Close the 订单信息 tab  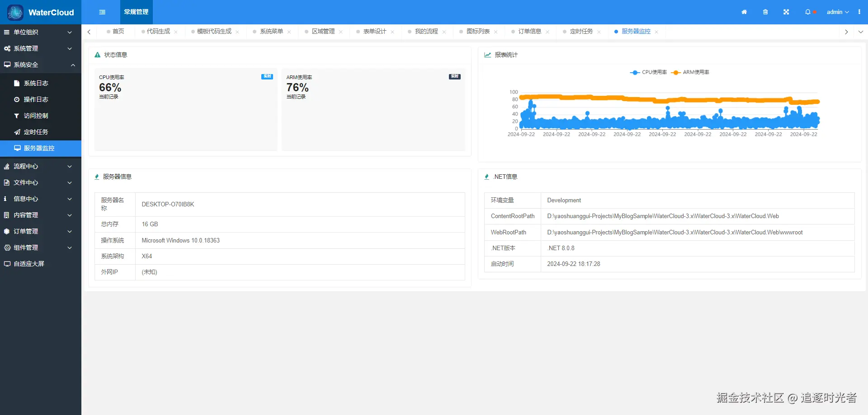pos(547,32)
